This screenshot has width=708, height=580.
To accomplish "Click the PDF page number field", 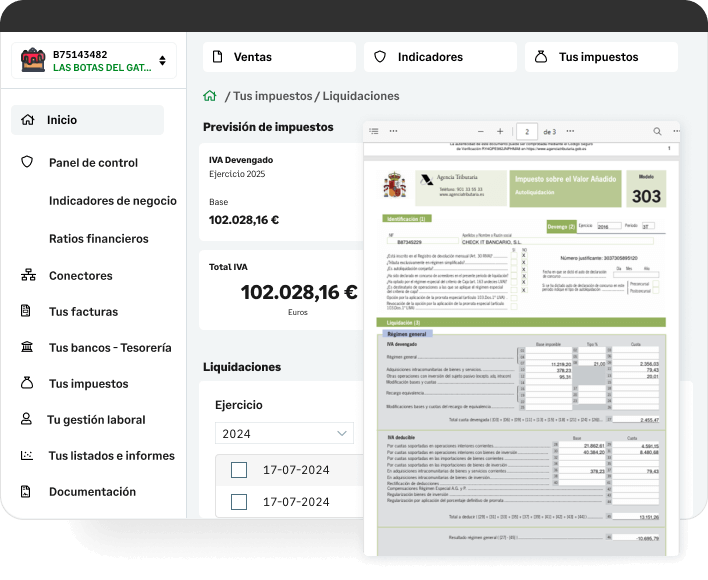I will (527, 132).
